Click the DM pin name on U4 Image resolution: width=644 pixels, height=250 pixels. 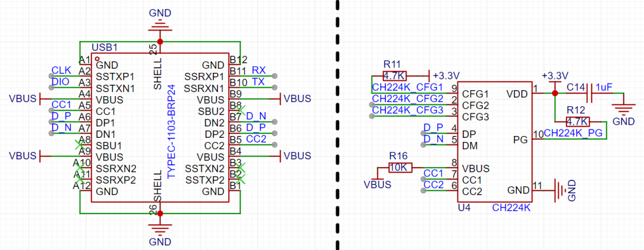click(470, 146)
